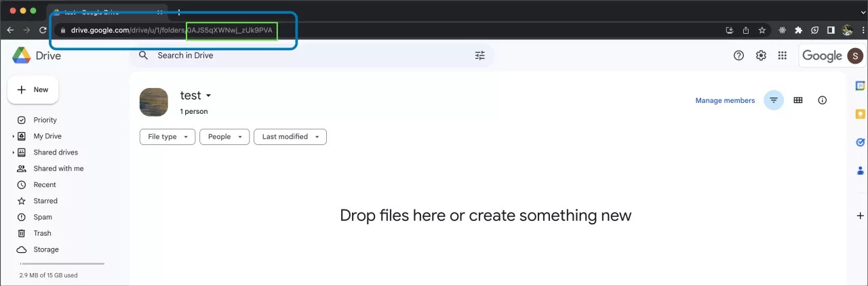Show the details info panel
Image resolution: width=868 pixels, height=286 pixels.
pyautogui.click(x=823, y=100)
